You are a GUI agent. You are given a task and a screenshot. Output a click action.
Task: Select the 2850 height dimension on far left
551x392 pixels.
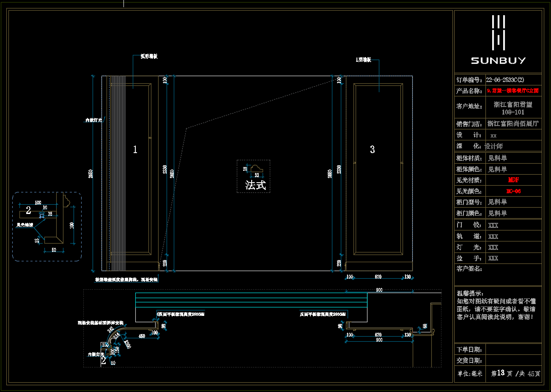(91, 173)
